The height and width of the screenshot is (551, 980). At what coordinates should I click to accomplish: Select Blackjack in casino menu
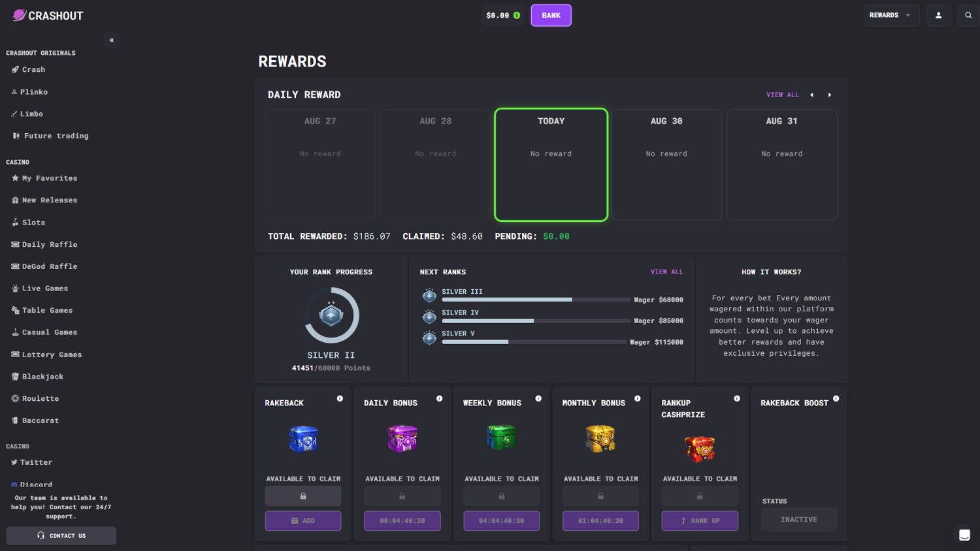42,377
